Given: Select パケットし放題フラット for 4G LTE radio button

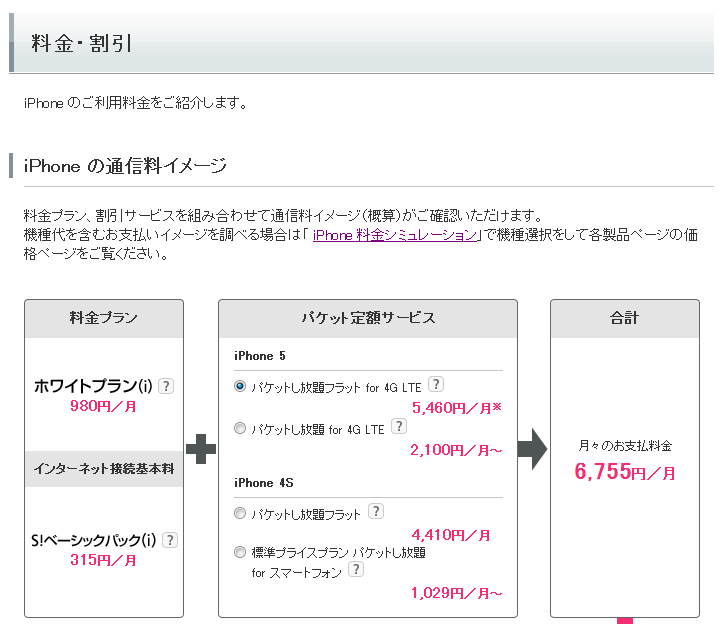Looking at the screenshot, I should [240, 386].
